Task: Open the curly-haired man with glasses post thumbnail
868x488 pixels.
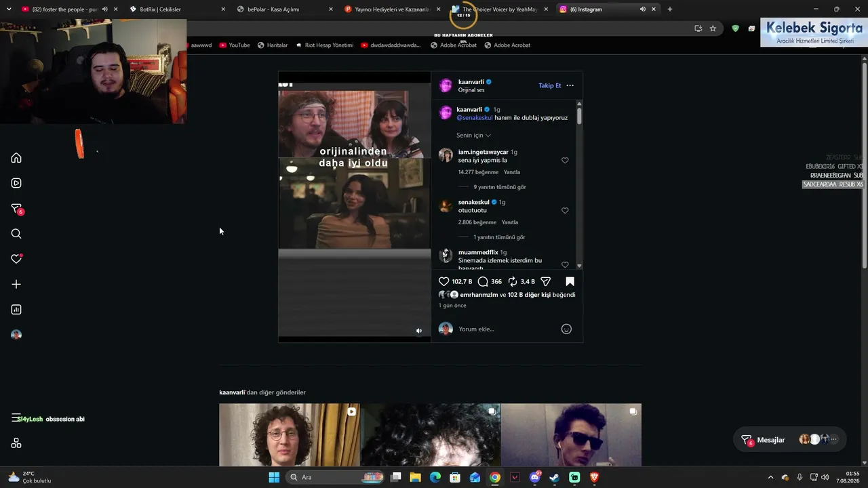Action: click(x=290, y=435)
